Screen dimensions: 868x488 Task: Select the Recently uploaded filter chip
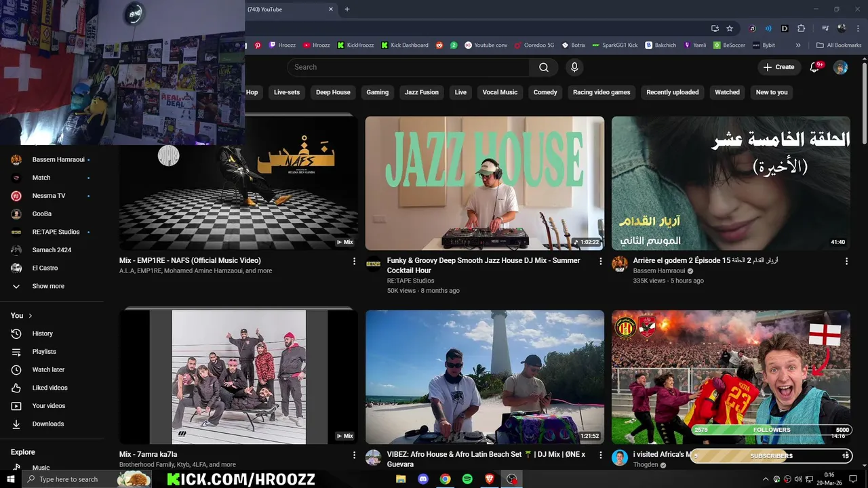pos(673,92)
